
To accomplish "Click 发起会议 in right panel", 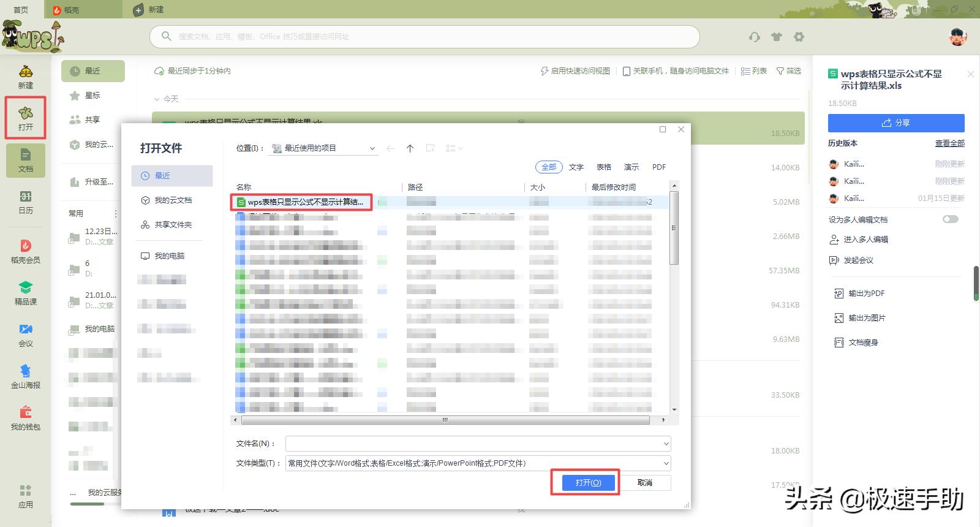I will [851, 260].
